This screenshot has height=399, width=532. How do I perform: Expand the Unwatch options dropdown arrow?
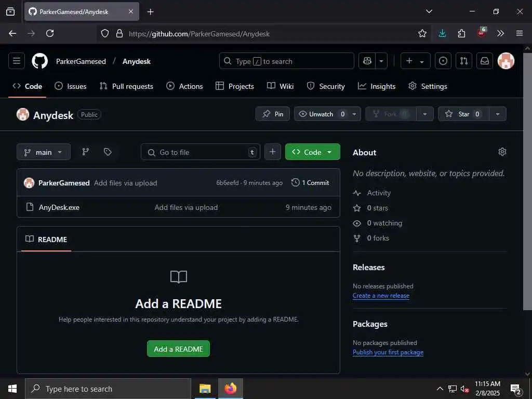coord(354,114)
